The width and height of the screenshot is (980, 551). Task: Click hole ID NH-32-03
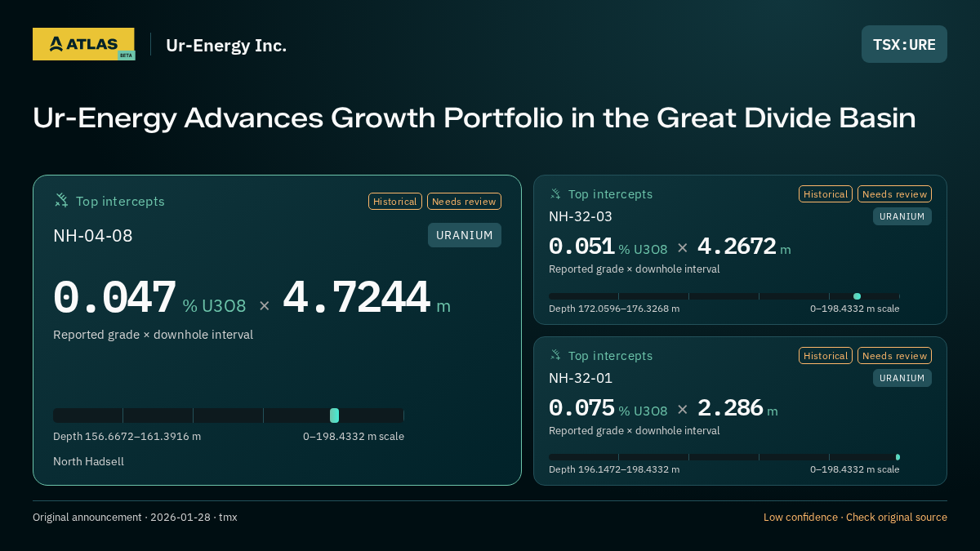pos(581,216)
